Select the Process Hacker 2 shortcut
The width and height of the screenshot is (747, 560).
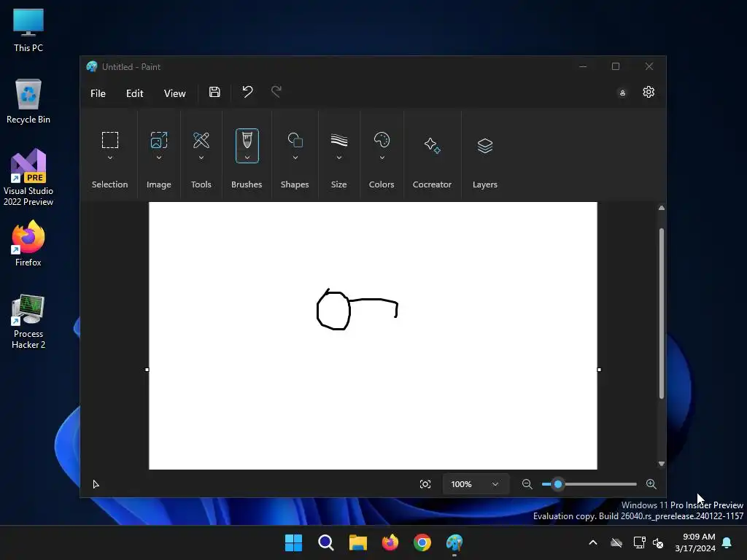[x=28, y=322]
